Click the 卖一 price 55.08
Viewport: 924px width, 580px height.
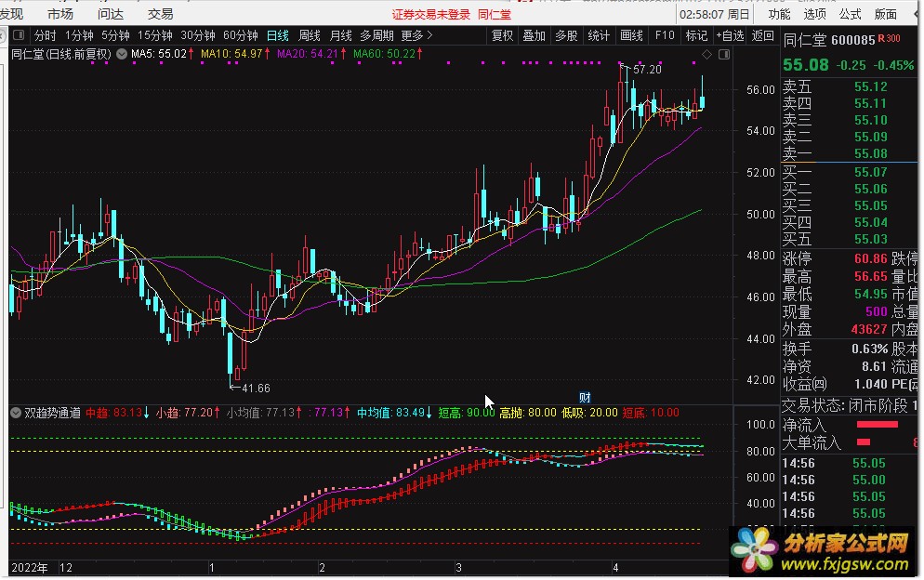click(870, 154)
